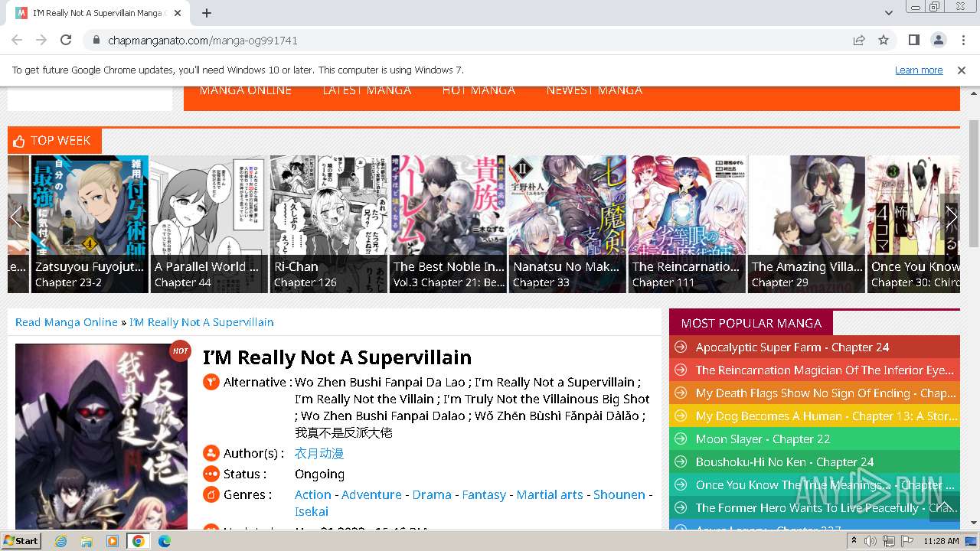
Task: Click the scroll-to-top arrow button
Action: [x=944, y=507]
